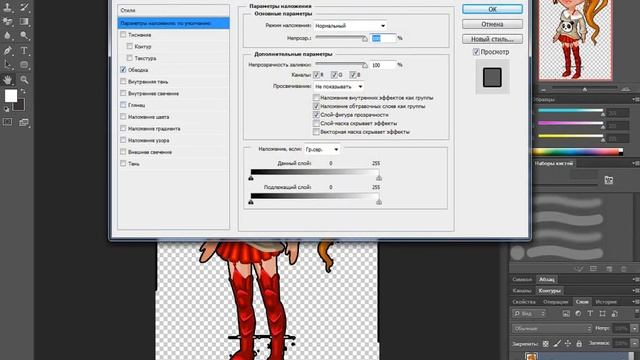
Task: Change screen mode icon
Action: [x=24, y=122]
